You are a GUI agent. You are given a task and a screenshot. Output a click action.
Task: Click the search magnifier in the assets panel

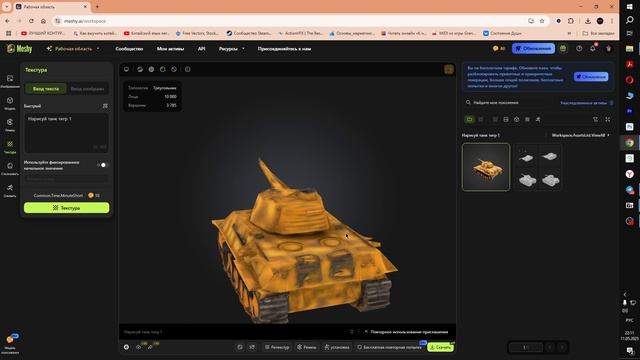click(x=468, y=102)
